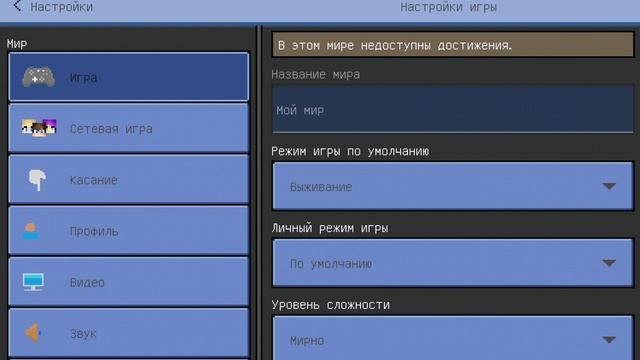Screen dimensions: 640x360
Task: Click the Настройки игры title
Action: 448,7
